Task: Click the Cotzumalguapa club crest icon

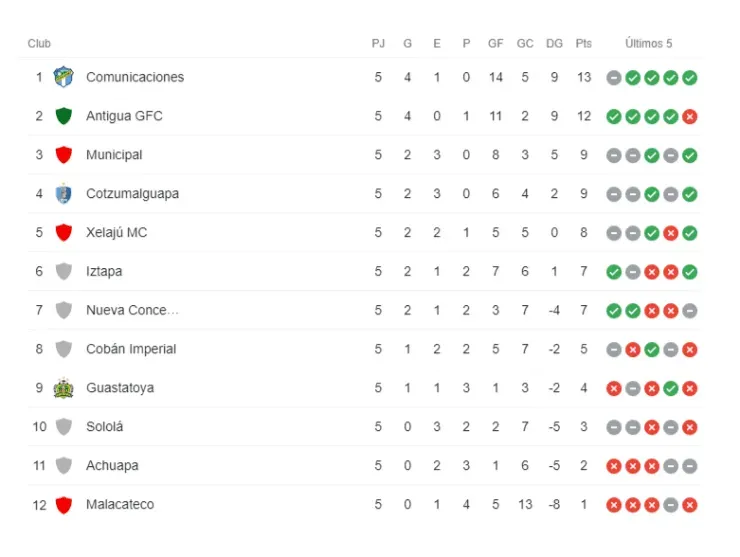Action: tap(64, 194)
